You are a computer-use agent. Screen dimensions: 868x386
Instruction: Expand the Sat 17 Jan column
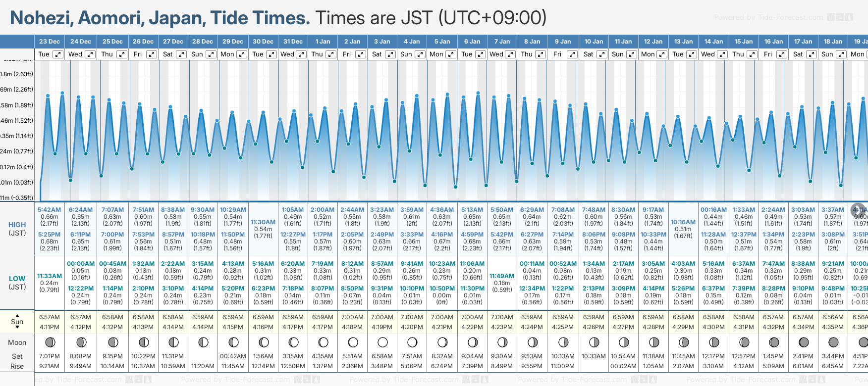811,54
